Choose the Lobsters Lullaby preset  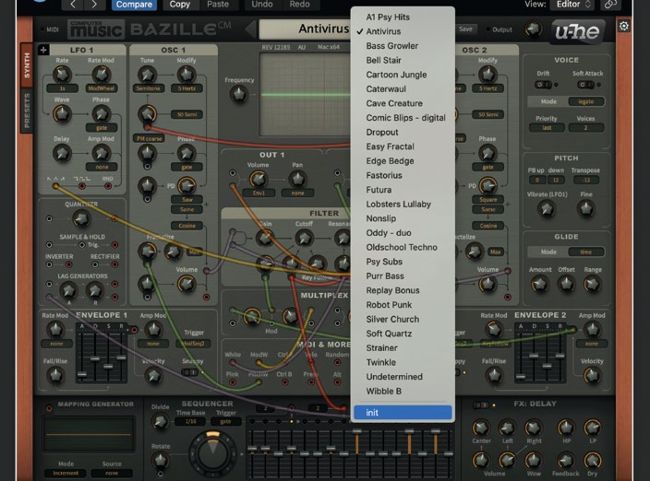pos(398,204)
